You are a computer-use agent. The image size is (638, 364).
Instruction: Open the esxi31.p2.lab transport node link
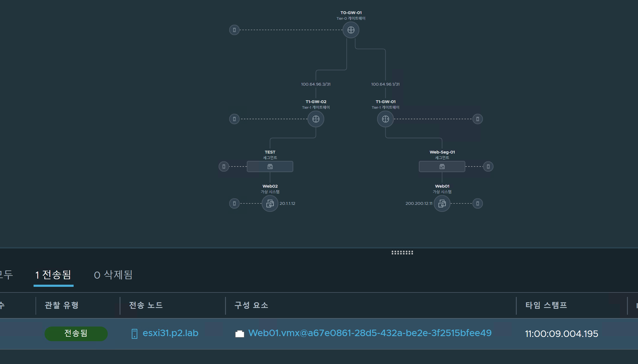point(170,333)
